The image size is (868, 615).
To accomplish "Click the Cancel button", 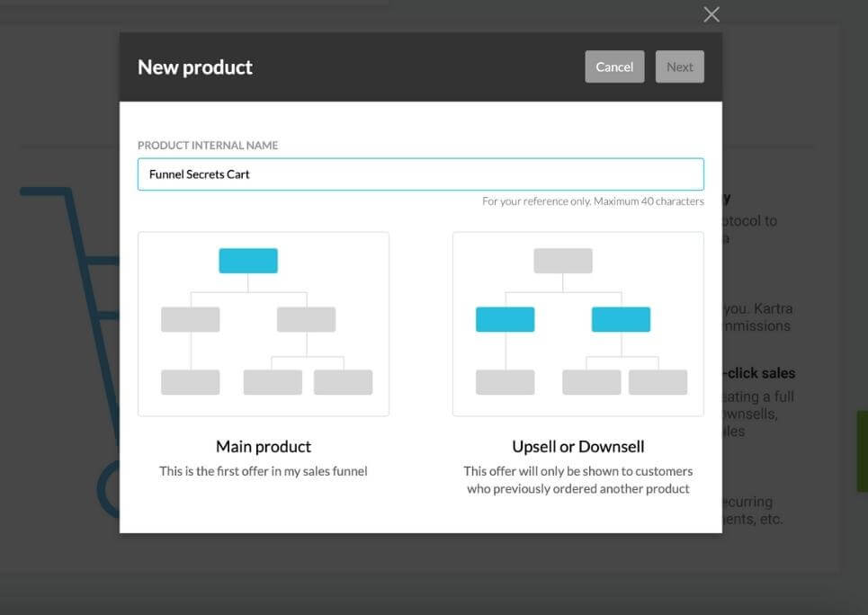I will click(614, 67).
